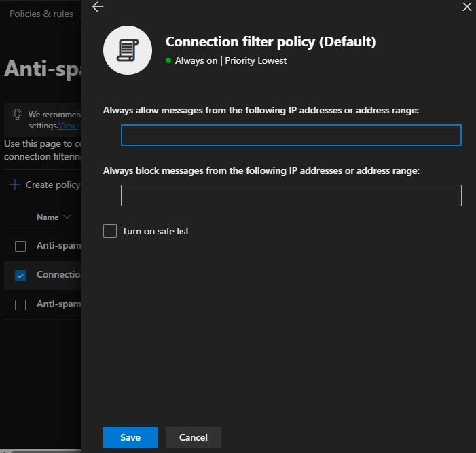Viewport: 476px width, 453px height.
Task: Close the Connection filter policy flyout panel
Action: coord(467,7)
